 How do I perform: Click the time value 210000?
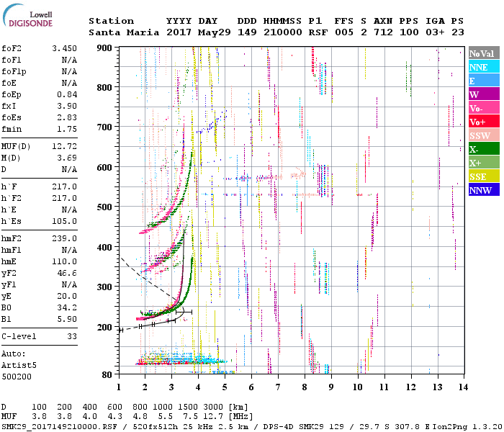[x=282, y=32]
